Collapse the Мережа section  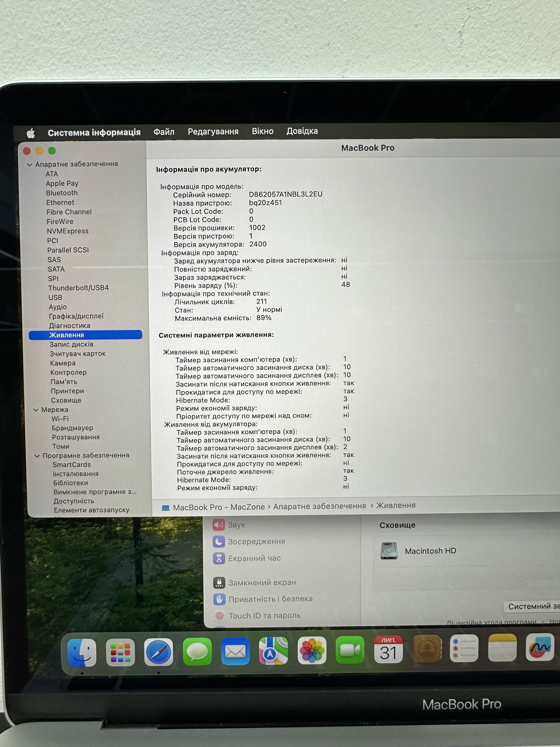(36, 410)
